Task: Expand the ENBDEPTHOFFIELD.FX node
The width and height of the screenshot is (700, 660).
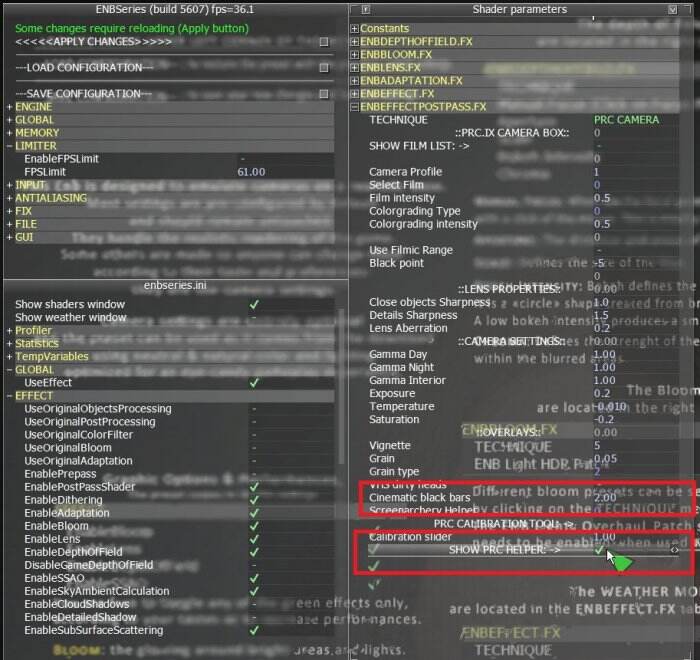Action: (x=354, y=42)
